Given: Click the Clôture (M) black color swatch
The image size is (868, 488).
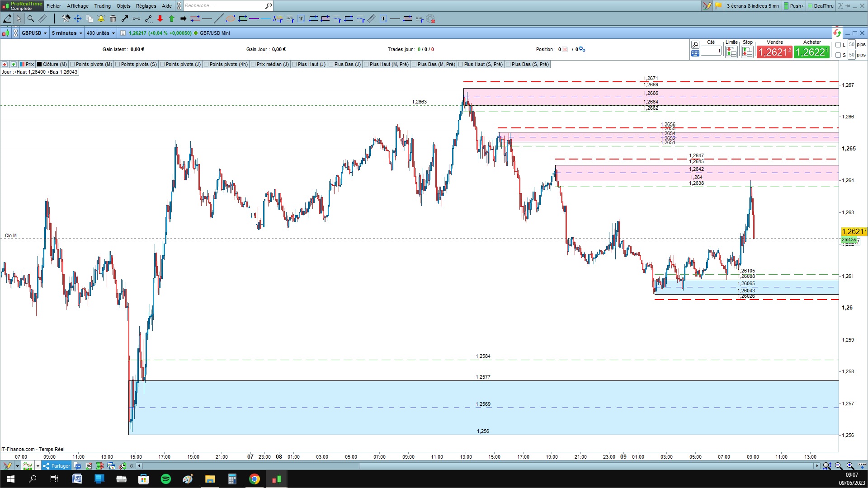Looking at the screenshot, I should pos(39,64).
